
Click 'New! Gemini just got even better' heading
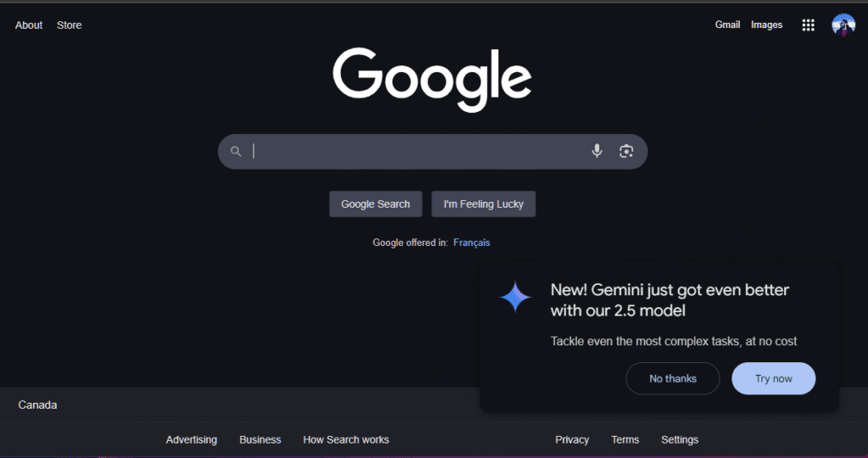point(670,300)
